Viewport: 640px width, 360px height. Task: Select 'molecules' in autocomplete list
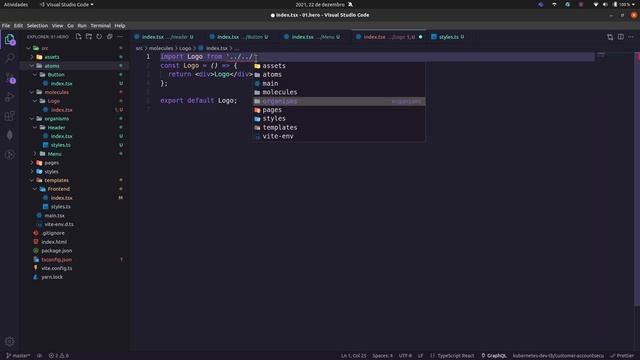click(339, 92)
